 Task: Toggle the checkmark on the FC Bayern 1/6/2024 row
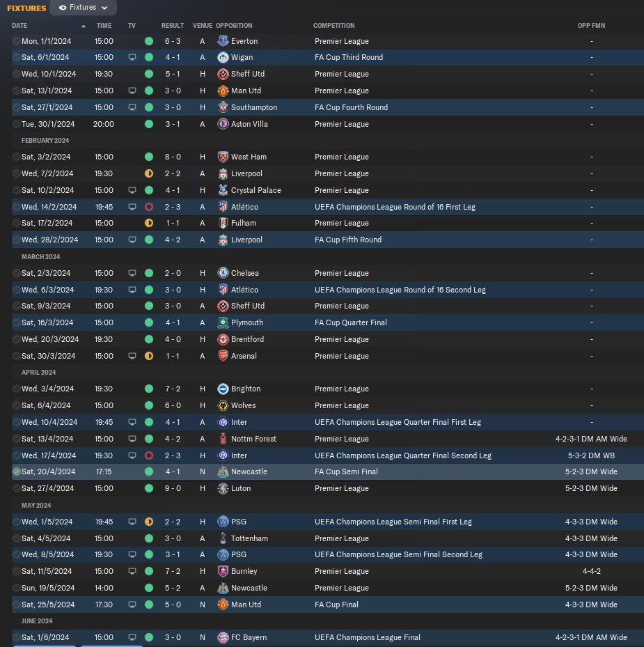(x=17, y=637)
